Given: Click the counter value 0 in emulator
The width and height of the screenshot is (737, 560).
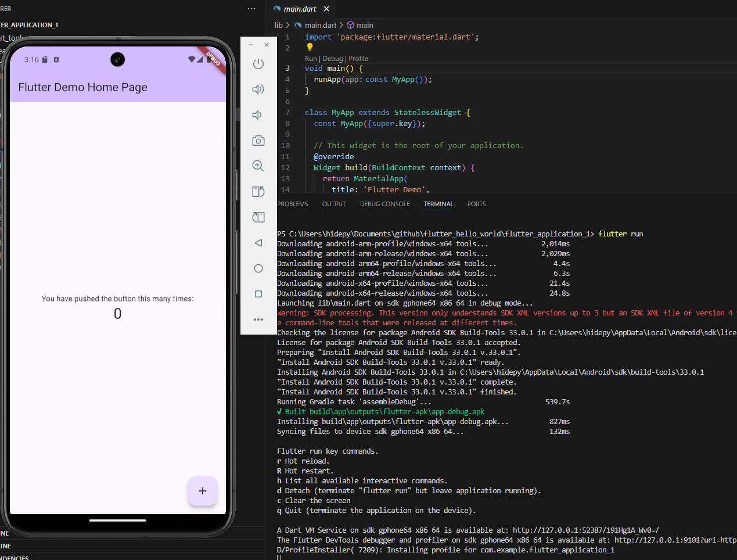Looking at the screenshot, I should coord(118,314).
